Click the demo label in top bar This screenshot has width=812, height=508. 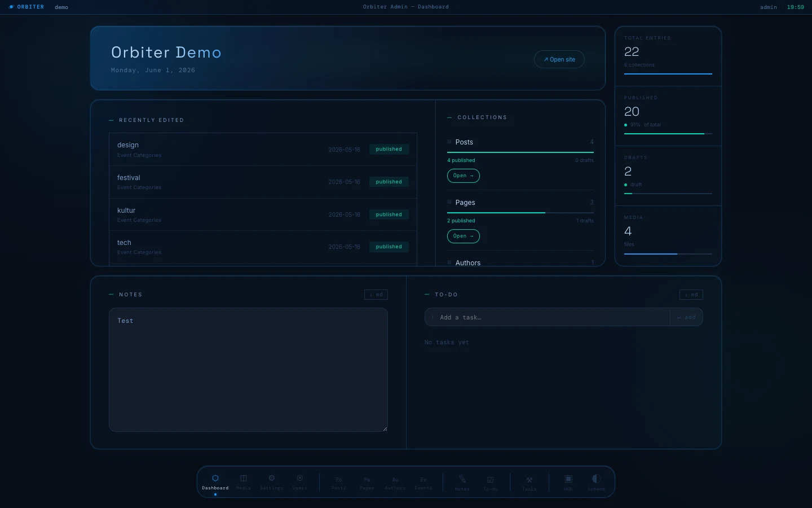pos(61,7)
